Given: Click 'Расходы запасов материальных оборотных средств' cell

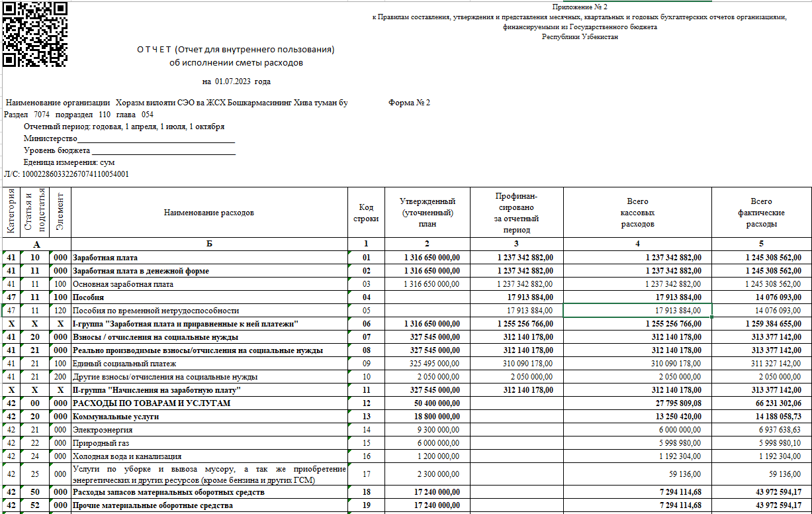Looking at the screenshot, I should [209, 493].
